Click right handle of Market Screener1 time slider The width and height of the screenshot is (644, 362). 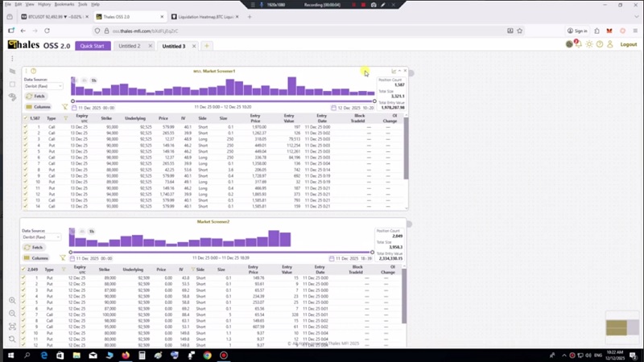click(x=375, y=101)
